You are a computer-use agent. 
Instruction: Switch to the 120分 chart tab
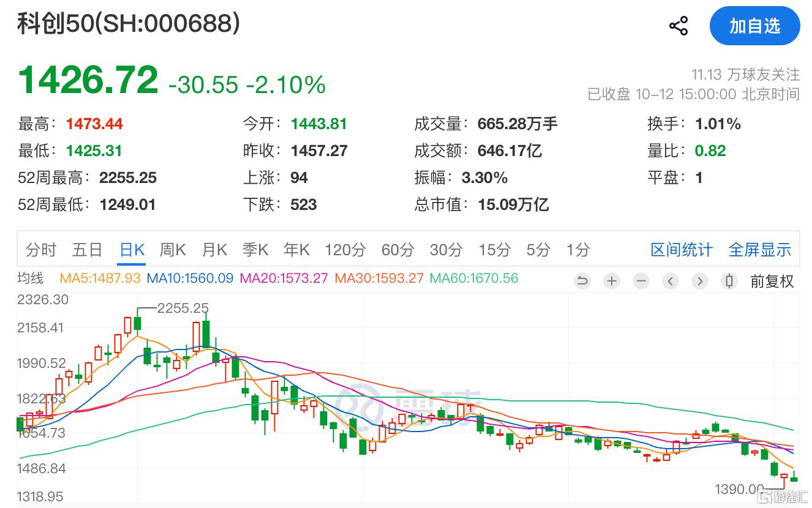click(x=345, y=250)
